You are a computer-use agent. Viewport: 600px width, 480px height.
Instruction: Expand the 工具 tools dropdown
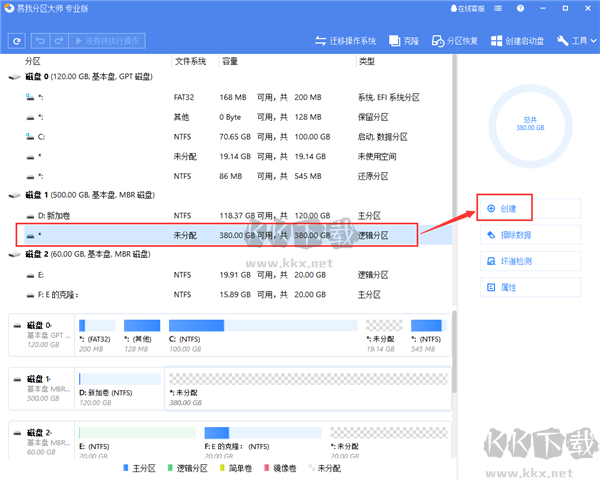coord(577,41)
